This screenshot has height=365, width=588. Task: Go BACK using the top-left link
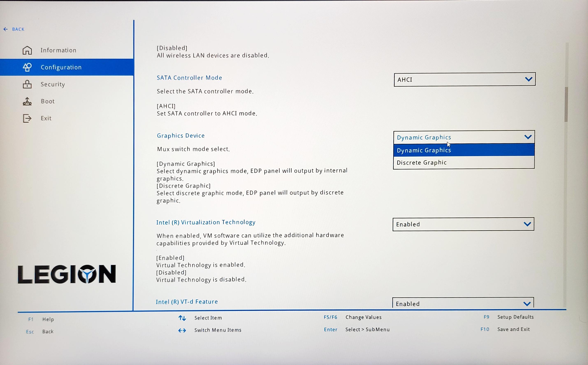[x=14, y=29]
